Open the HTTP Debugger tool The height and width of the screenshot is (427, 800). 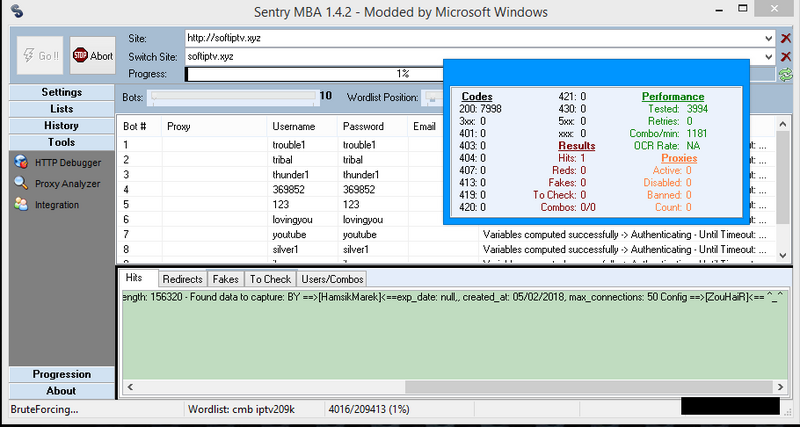pyautogui.click(x=58, y=163)
